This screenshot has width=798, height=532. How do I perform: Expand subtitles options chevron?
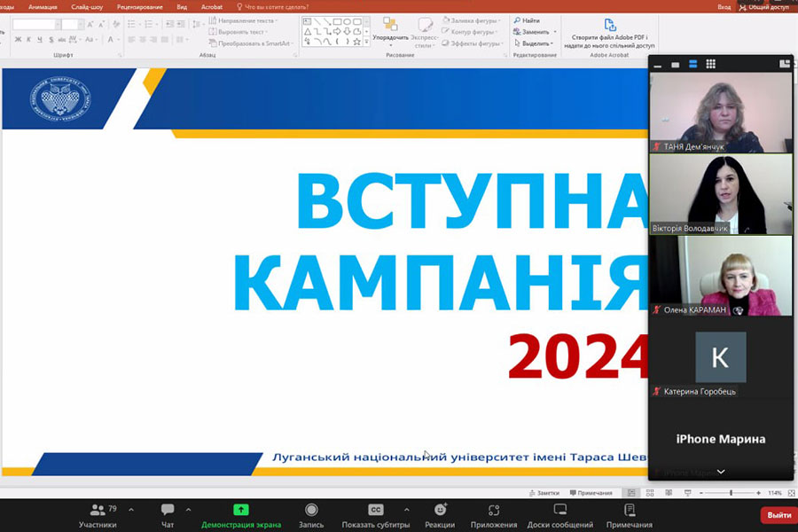coord(407,510)
